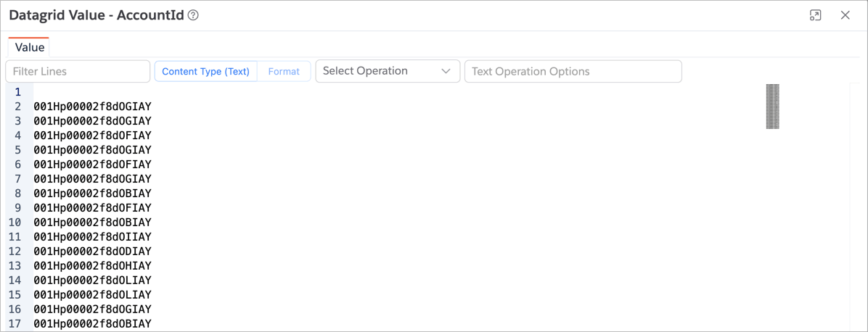Click the Text Operation Options field
The width and height of the screenshot is (868, 332).
tap(573, 71)
